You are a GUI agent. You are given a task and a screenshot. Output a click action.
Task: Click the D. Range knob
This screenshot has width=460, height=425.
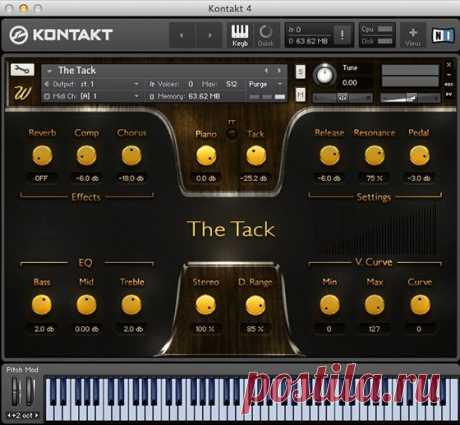255,305
